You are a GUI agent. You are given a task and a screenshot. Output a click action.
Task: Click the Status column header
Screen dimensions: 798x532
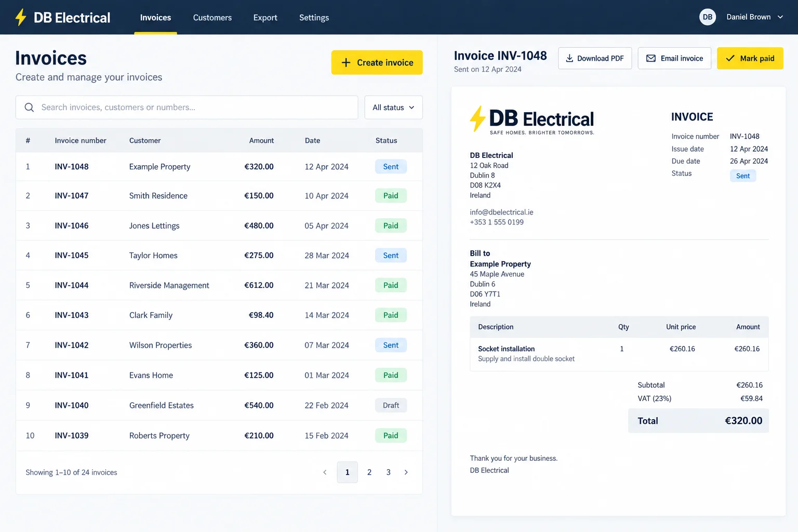click(386, 141)
